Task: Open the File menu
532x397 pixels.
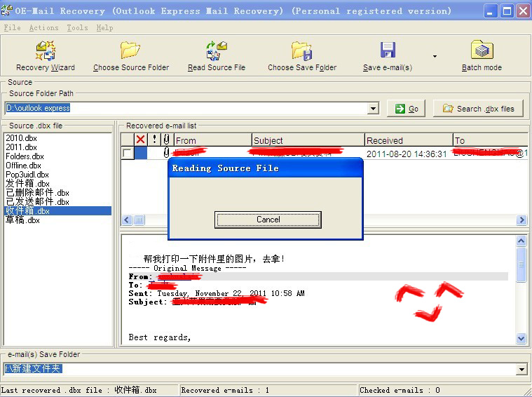Action: click(x=12, y=27)
